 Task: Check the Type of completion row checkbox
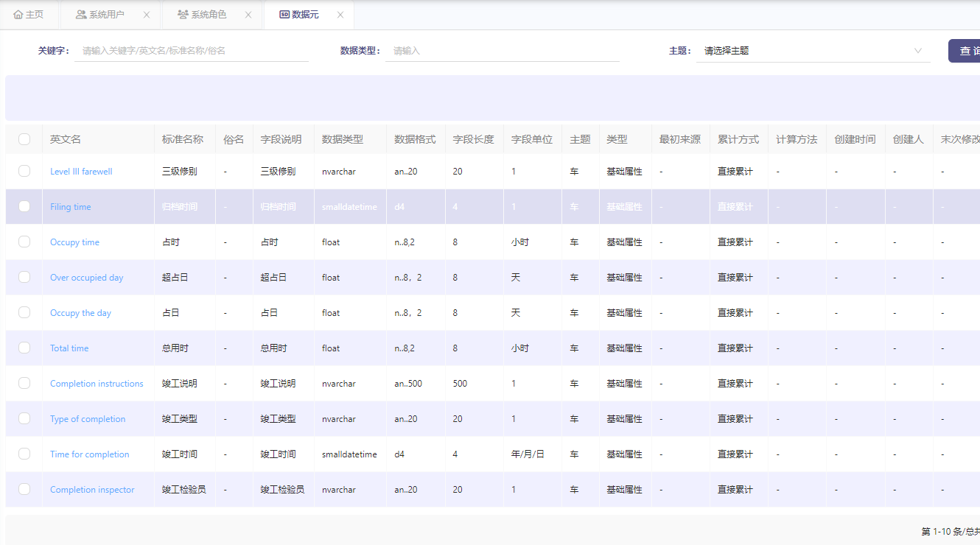[24, 418]
